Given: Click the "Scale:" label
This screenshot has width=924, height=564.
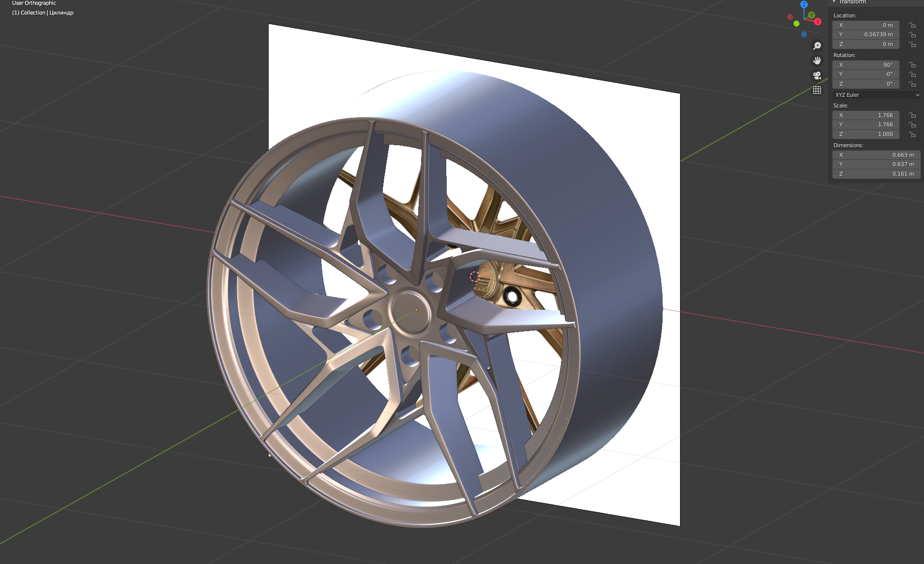Looking at the screenshot, I should tap(841, 106).
